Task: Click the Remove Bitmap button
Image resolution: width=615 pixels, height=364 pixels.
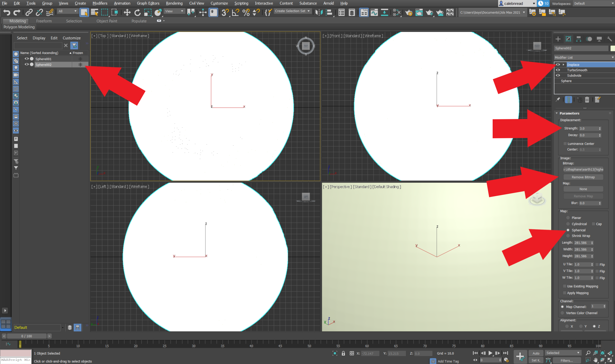Action: point(583,177)
